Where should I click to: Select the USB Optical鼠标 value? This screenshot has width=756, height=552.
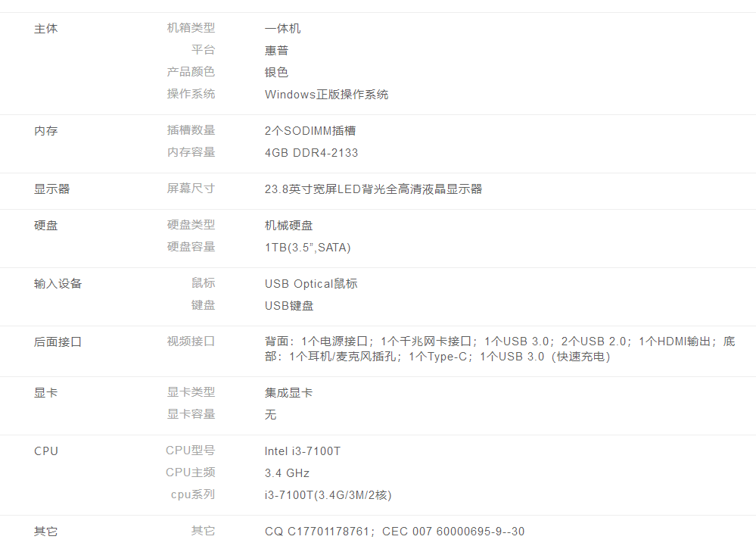coord(310,284)
